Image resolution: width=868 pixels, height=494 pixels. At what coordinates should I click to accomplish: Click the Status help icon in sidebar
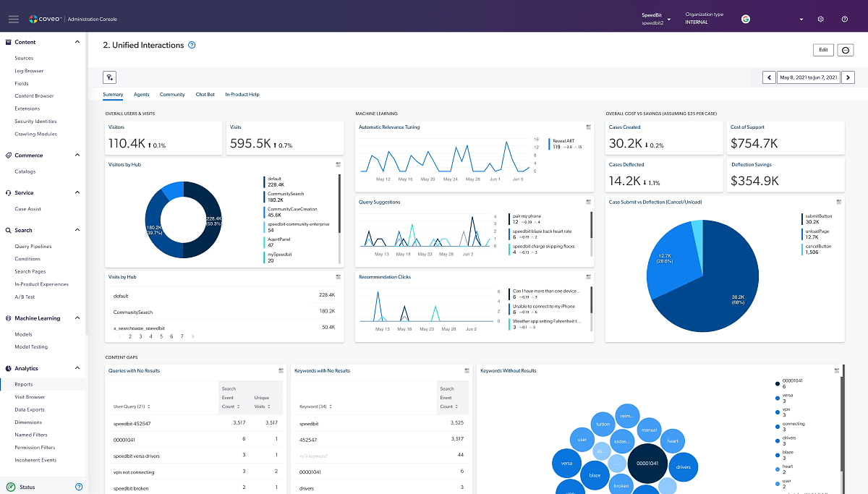point(79,487)
